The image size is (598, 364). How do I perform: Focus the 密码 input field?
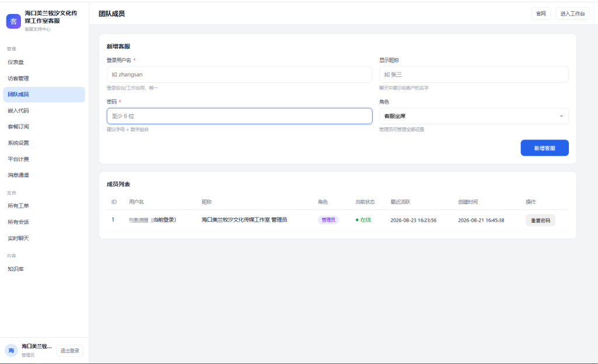coord(239,116)
